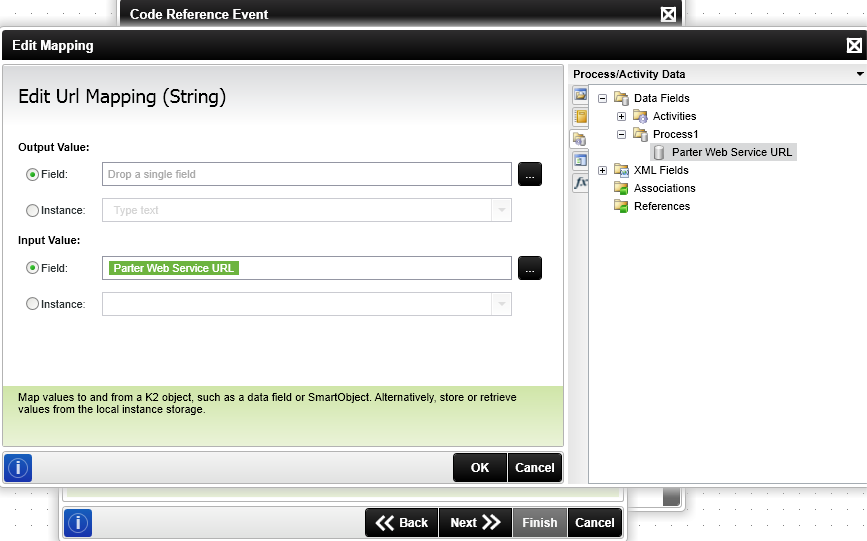Viewport: 867px width, 541px height.
Task: Collapse the Data Fields tree node
Action: point(603,98)
